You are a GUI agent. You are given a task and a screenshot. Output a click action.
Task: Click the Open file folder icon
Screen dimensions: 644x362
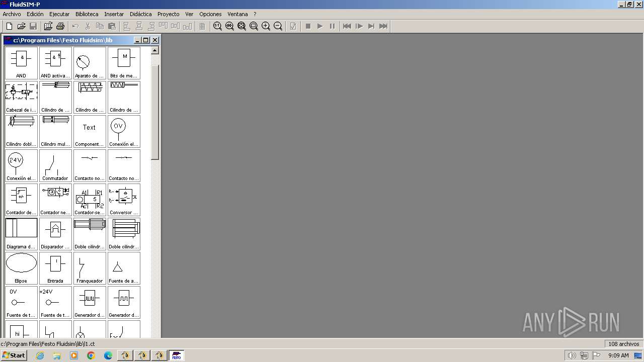(21, 26)
